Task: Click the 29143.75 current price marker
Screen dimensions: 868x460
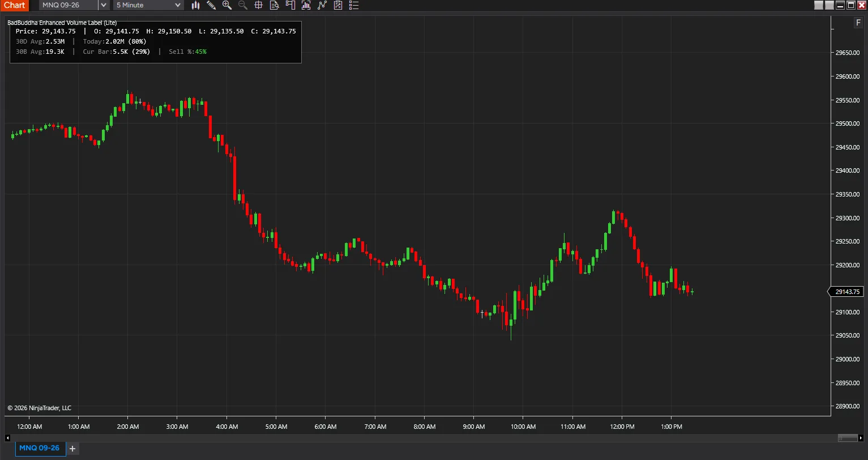Action: [846, 292]
